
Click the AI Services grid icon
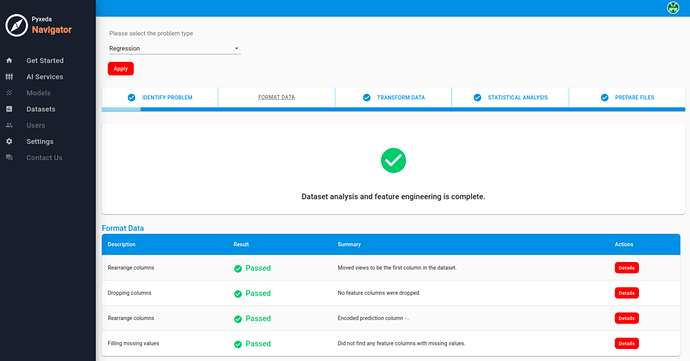(x=9, y=77)
